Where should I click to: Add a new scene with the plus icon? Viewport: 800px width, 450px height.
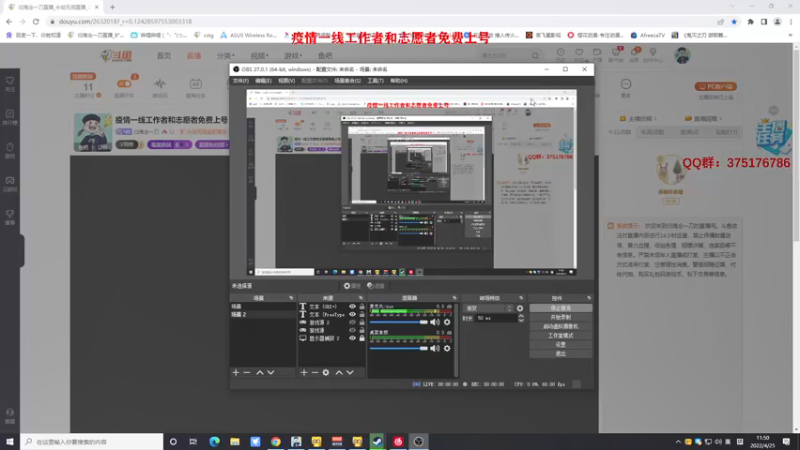coord(236,372)
